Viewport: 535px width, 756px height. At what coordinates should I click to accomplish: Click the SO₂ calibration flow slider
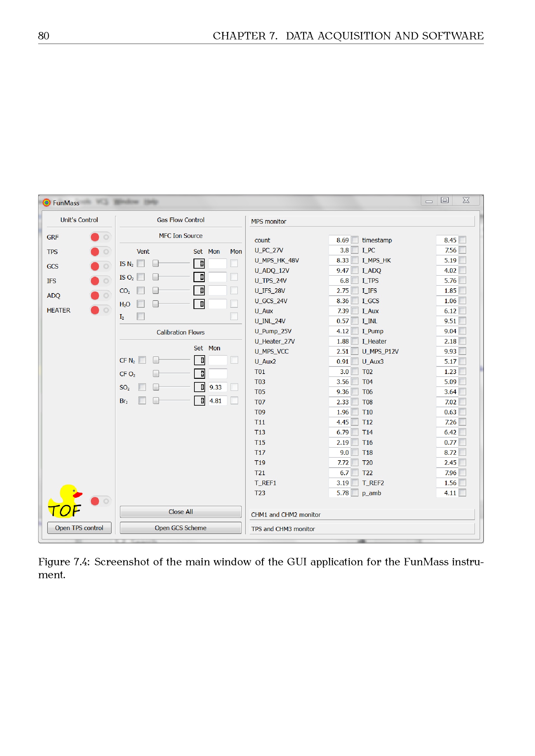tap(156, 387)
